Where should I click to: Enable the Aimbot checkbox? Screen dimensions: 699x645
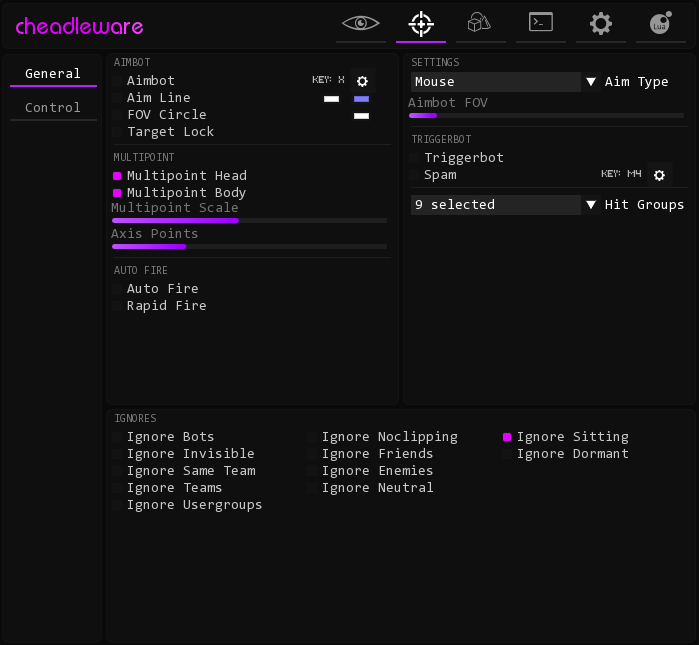click(117, 81)
